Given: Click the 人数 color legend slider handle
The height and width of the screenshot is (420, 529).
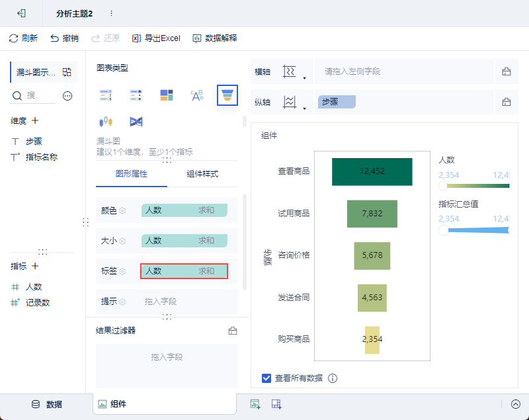Looking at the screenshot, I should point(442,186).
